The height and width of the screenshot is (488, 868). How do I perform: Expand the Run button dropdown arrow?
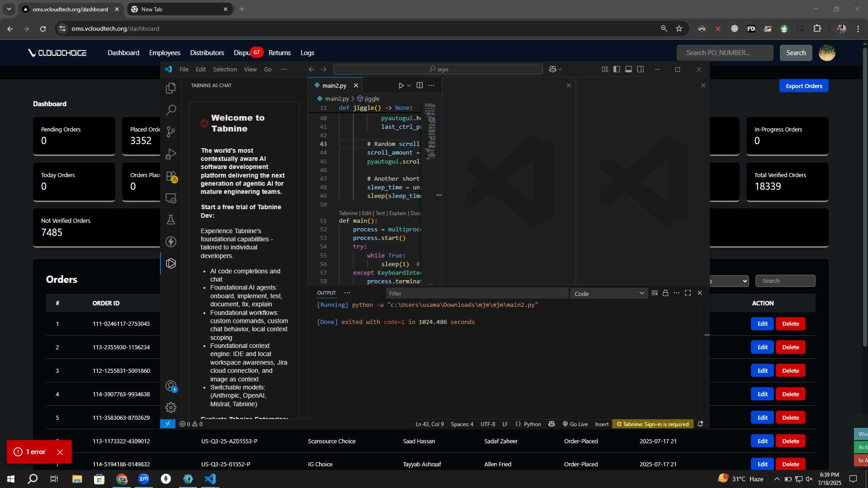(x=409, y=85)
